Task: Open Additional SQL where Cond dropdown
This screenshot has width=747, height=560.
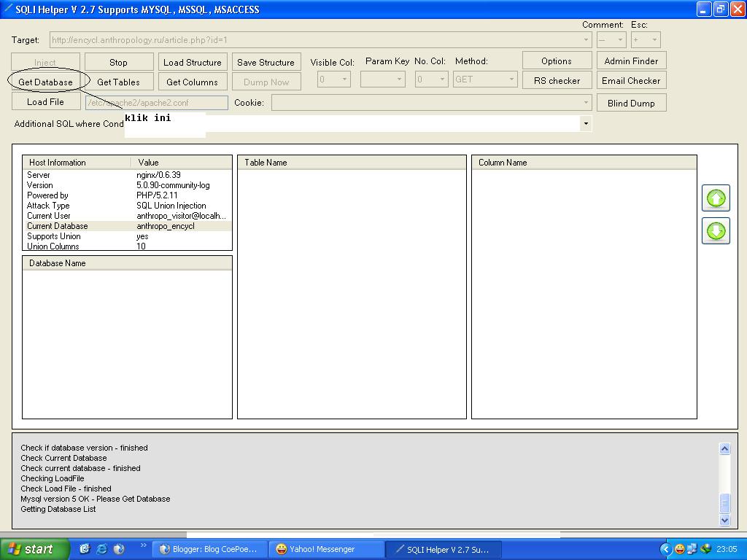Action: click(x=586, y=124)
